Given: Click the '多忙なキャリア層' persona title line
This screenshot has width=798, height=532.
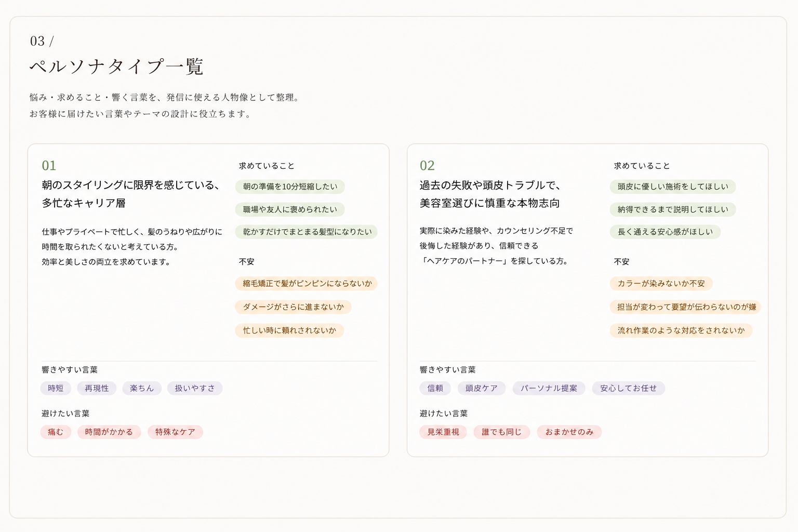Looking at the screenshot, I should coord(84,203).
